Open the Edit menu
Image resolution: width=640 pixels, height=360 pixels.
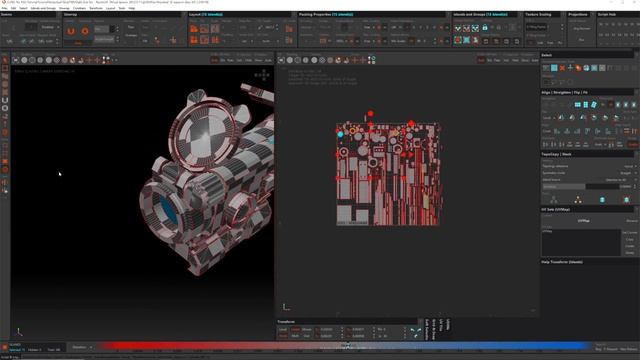coord(13,8)
